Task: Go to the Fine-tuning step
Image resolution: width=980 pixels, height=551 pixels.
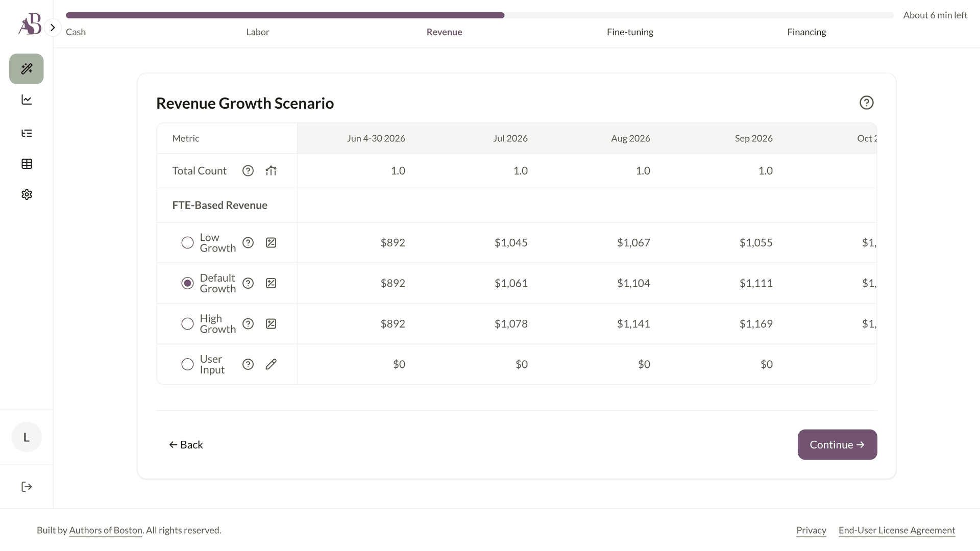Action: coord(630,32)
